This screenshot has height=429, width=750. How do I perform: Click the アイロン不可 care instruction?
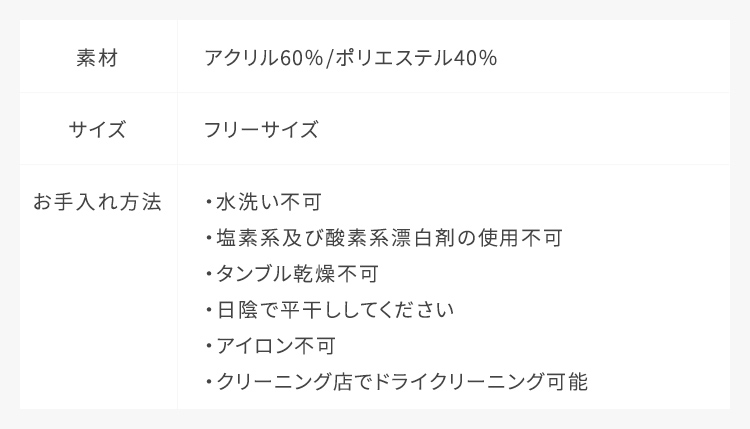coord(276,346)
